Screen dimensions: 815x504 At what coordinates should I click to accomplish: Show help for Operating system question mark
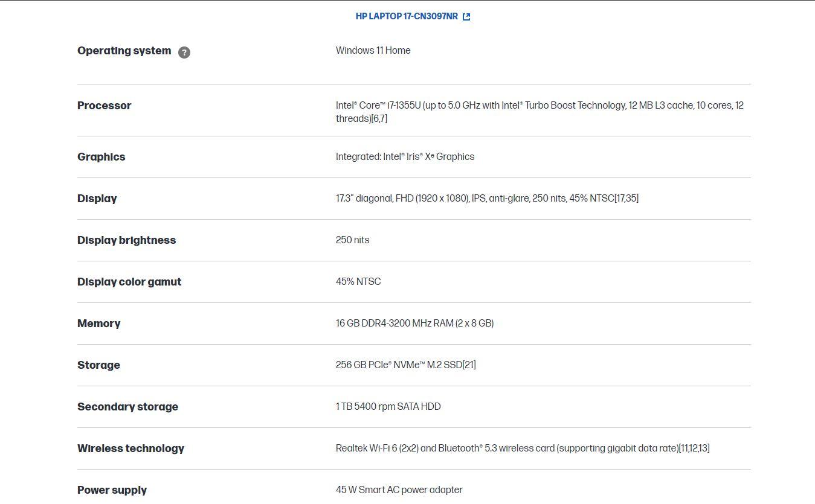tap(184, 53)
